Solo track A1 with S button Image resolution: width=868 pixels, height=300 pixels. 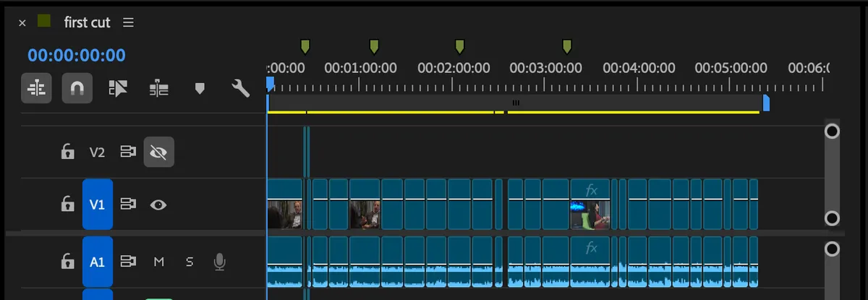[x=190, y=262]
